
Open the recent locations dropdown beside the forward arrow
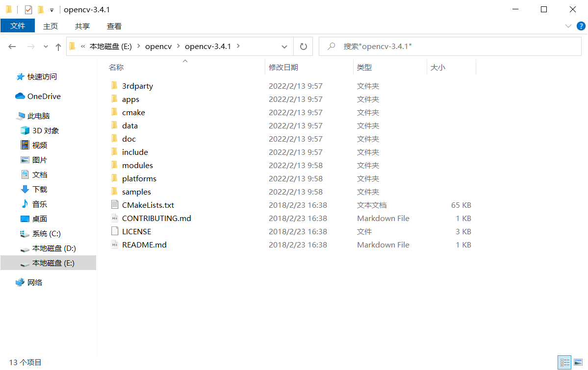point(45,46)
